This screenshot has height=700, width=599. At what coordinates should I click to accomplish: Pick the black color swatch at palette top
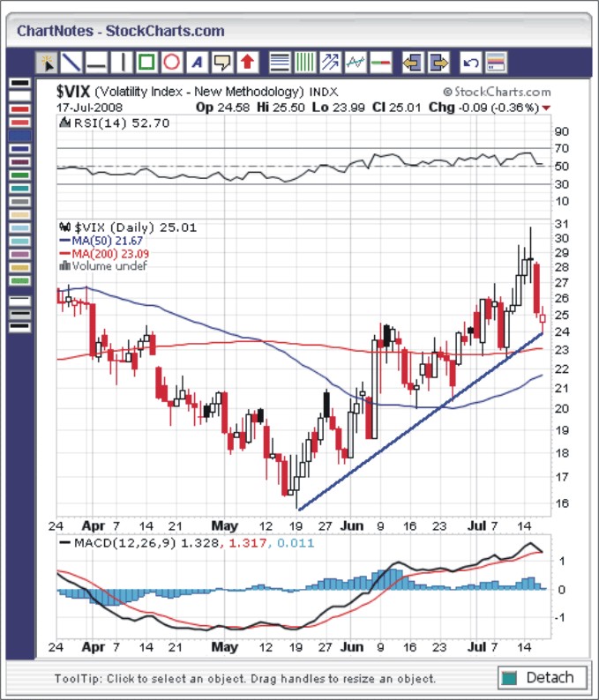[x=19, y=83]
